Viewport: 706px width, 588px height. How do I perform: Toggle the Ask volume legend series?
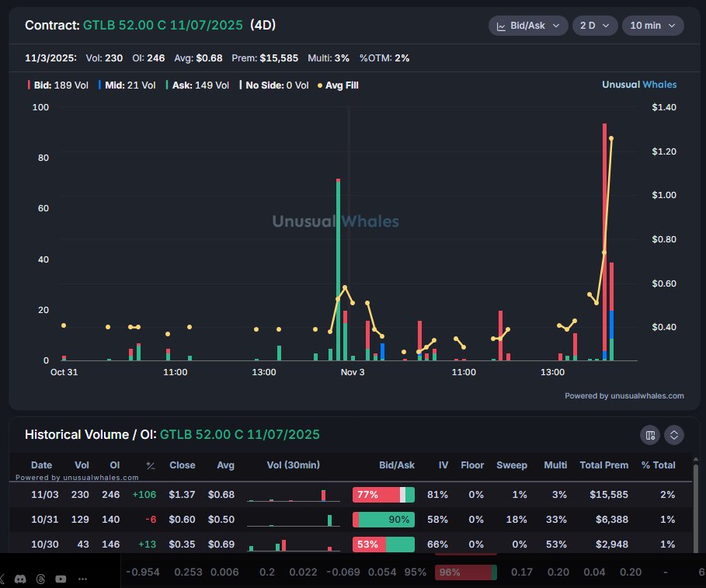pyautogui.click(x=197, y=85)
